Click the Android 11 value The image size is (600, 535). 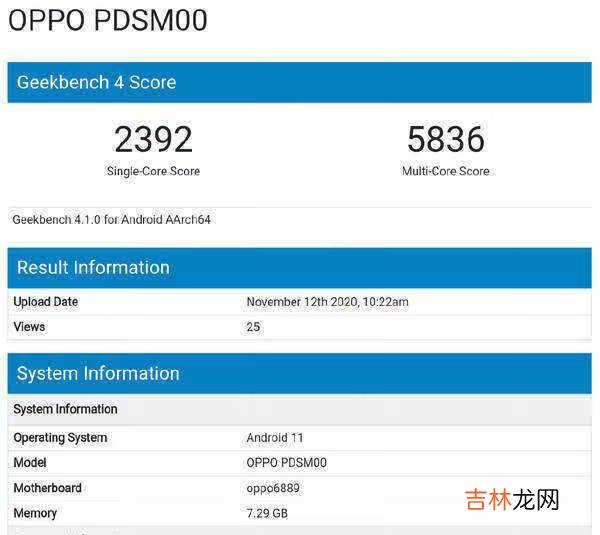tap(274, 438)
